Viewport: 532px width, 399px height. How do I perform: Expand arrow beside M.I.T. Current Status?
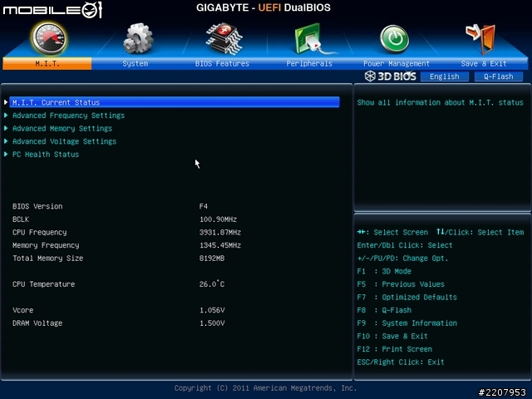[x=6, y=102]
